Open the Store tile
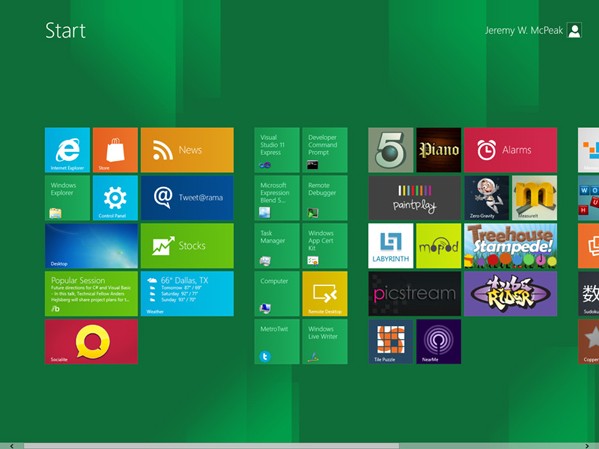599x449 pixels. point(115,150)
